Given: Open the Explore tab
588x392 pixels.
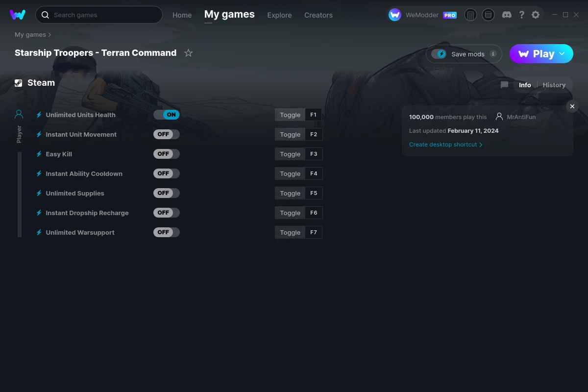Looking at the screenshot, I should tap(279, 15).
